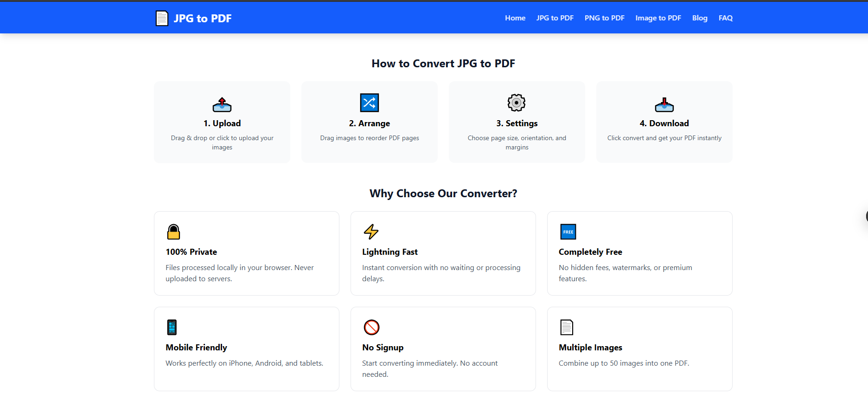Viewport: 868px width, 413px height.
Task: Click the '2. Arrange' step heading
Action: [370, 123]
